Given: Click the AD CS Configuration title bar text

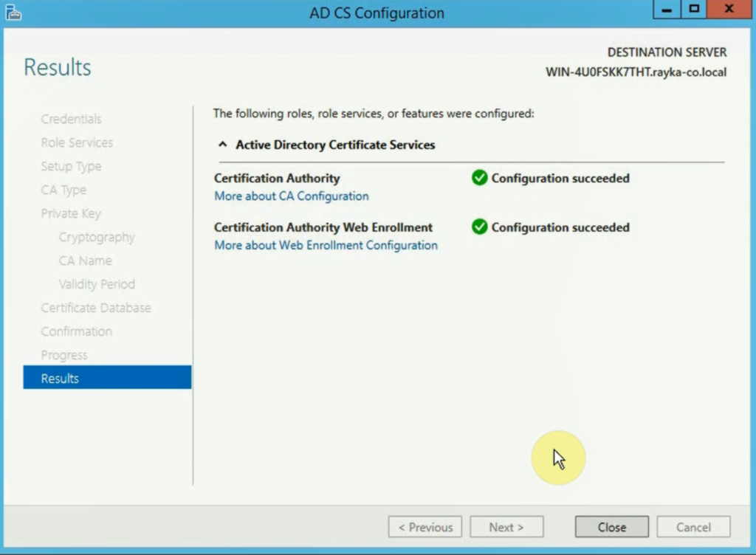Looking at the screenshot, I should 377,13.
